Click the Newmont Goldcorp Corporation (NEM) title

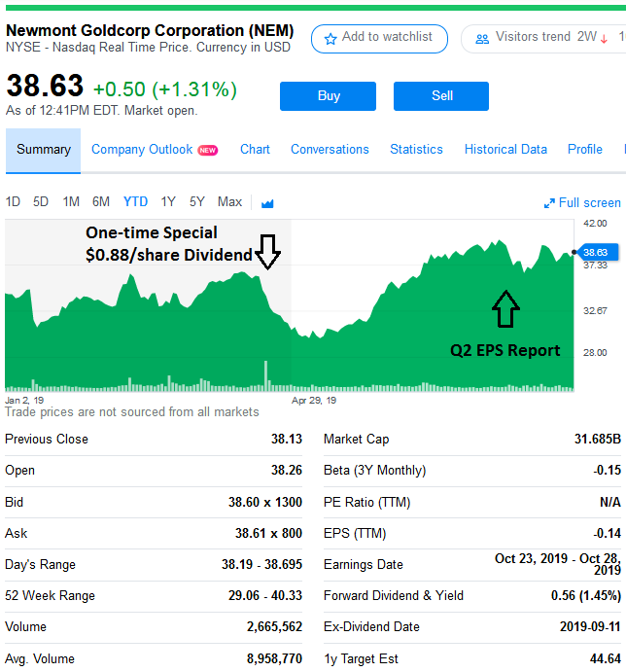pos(150,30)
